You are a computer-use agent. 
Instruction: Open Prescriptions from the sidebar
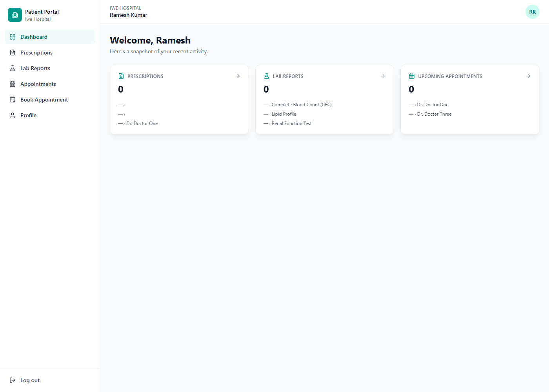[x=50, y=53]
